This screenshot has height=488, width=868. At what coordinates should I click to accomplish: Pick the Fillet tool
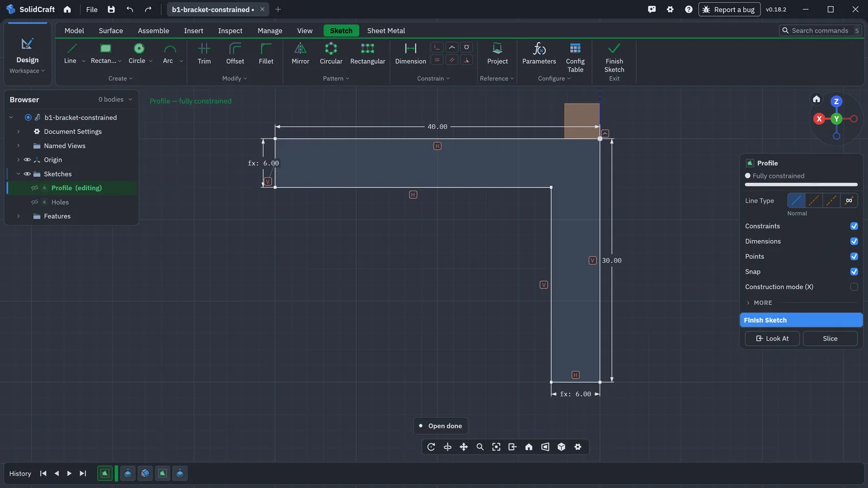266,54
